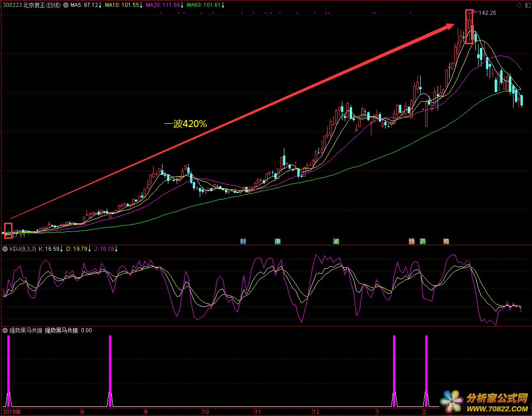Click the 财 financial info marker
532x416 pixels.
pos(243,241)
